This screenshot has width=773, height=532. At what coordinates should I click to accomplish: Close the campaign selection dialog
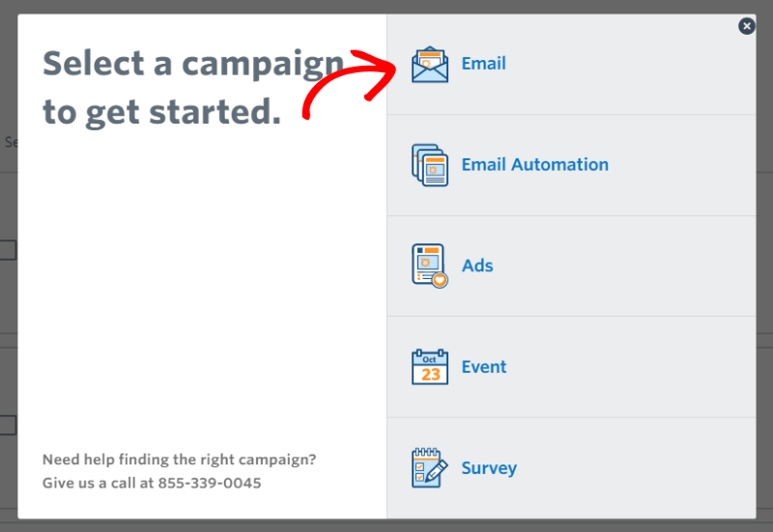click(x=746, y=26)
